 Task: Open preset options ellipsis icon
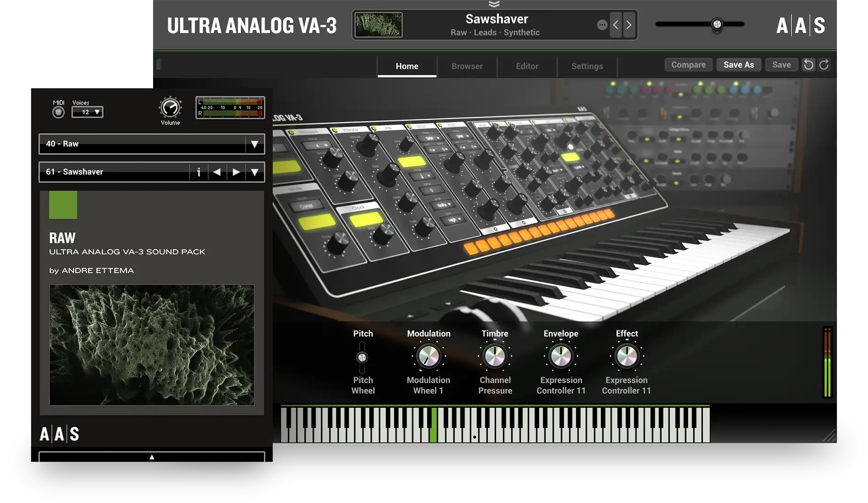tap(602, 25)
